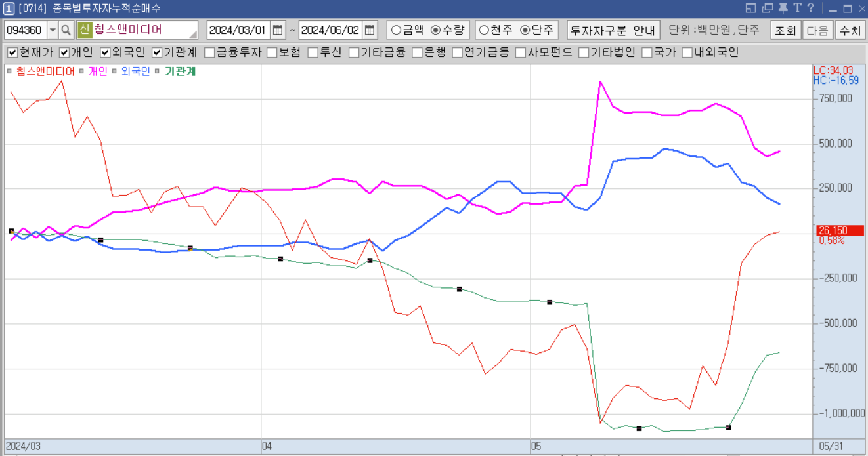Viewport: 868px width, 456px height.
Task: Enable the 연기금등 checkbox
Action: pos(458,52)
